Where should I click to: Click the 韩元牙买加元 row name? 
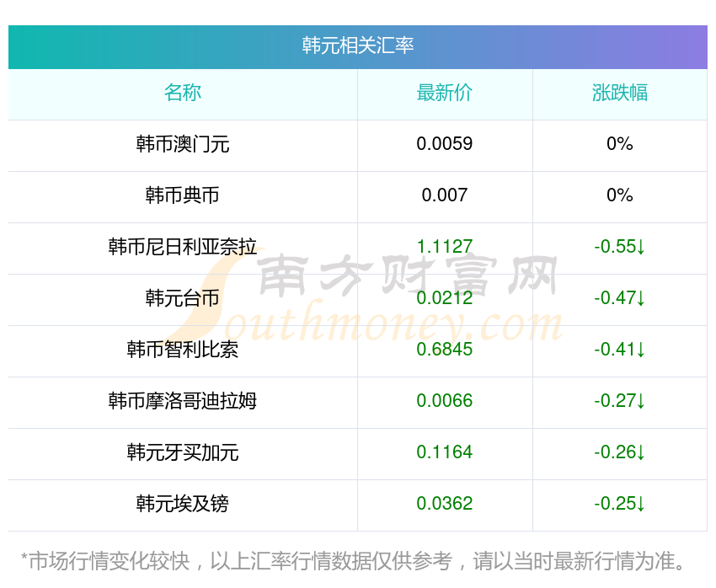pos(183,452)
